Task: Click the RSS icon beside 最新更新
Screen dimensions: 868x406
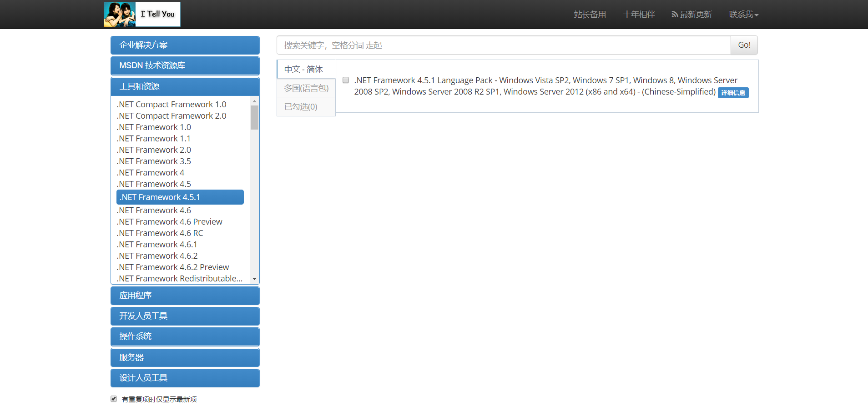Action: (x=675, y=15)
